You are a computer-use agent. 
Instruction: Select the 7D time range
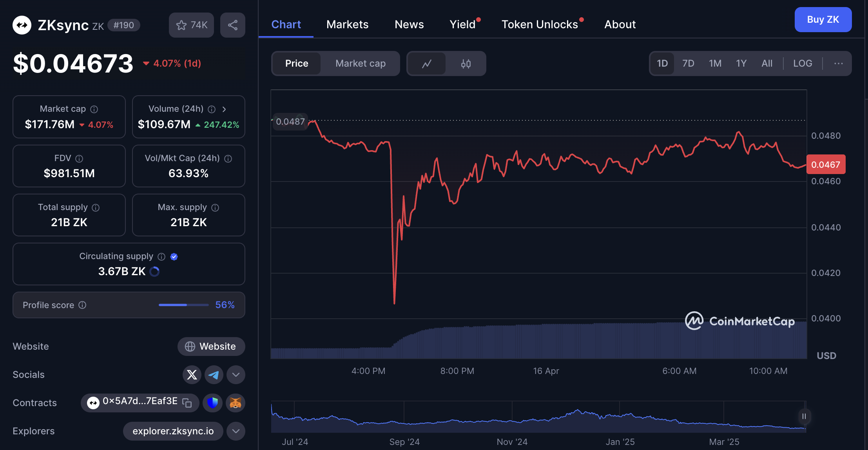(x=688, y=64)
